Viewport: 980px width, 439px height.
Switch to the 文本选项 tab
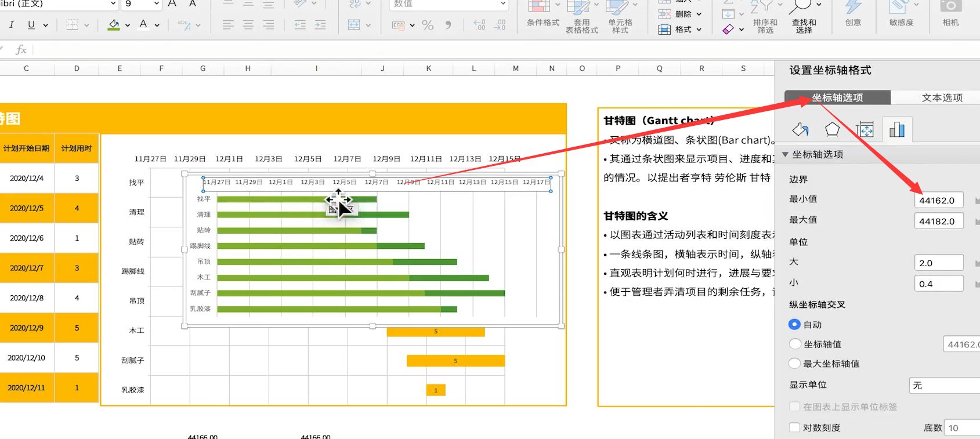tap(942, 97)
